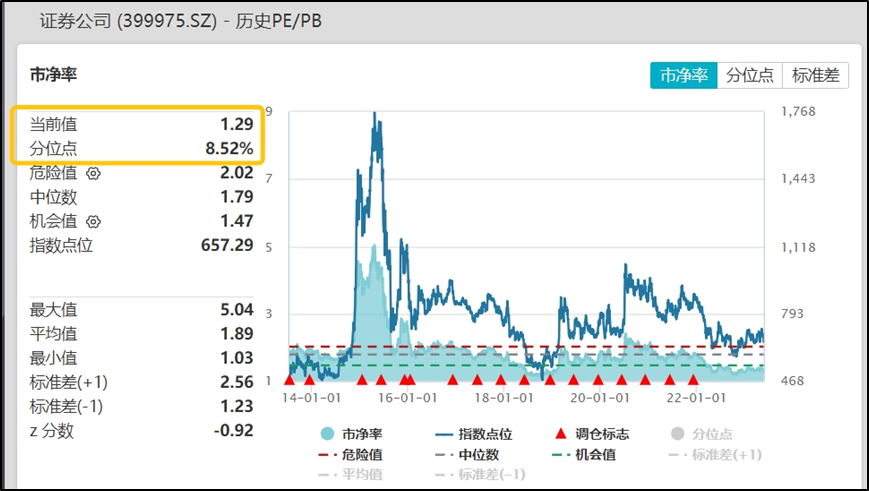Select 中位数 figure 1.79
This screenshot has height=491, width=869.
pos(237,197)
